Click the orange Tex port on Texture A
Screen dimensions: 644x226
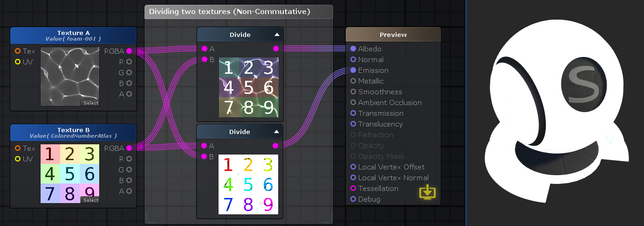point(18,51)
